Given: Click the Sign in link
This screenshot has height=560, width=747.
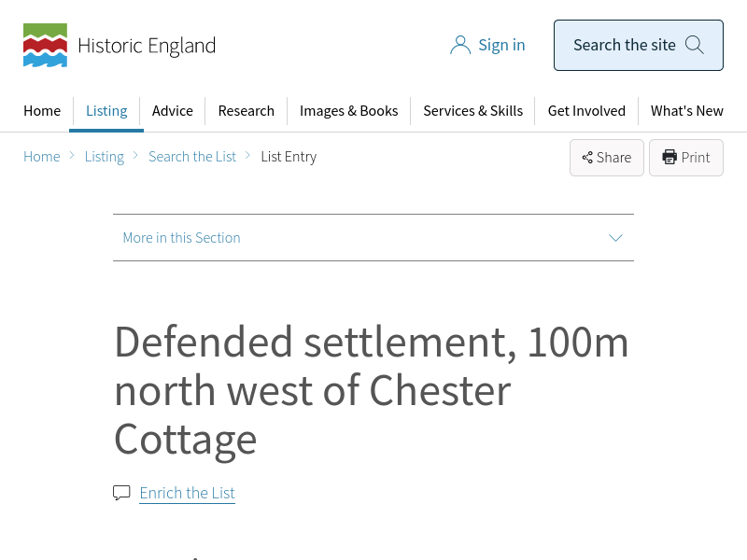Looking at the screenshot, I should tap(501, 45).
